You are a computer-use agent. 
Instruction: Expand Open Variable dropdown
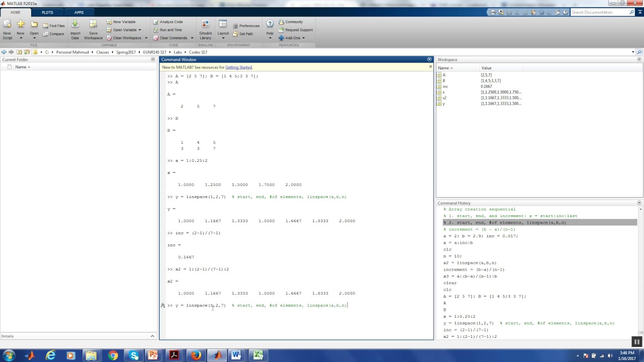139,30
